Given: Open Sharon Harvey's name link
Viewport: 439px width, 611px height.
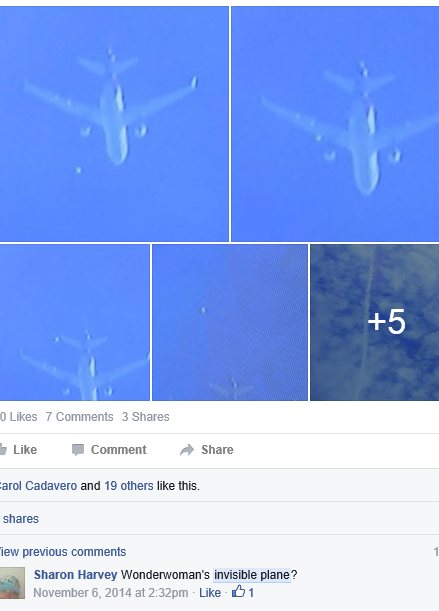Looking at the screenshot, I should (76, 575).
